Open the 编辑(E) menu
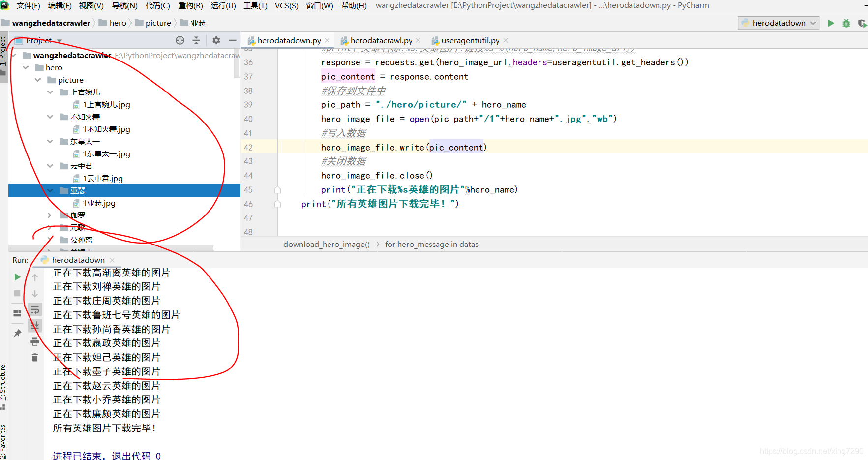 pos(60,6)
